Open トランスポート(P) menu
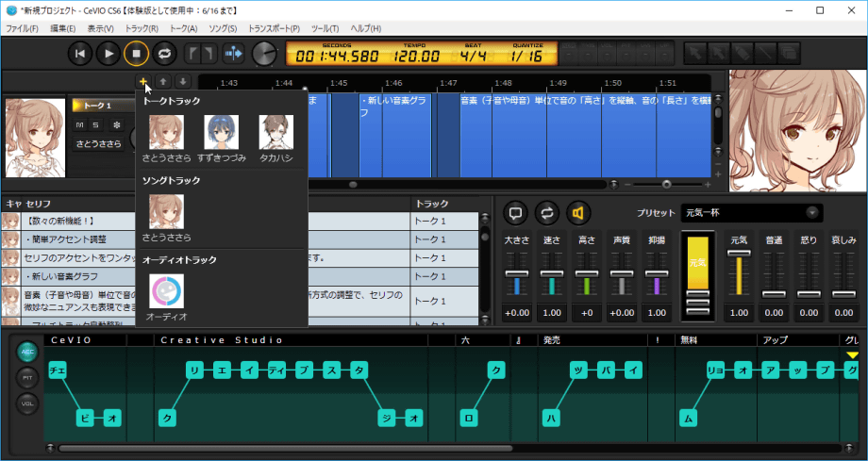This screenshot has width=868, height=461. pos(274,28)
